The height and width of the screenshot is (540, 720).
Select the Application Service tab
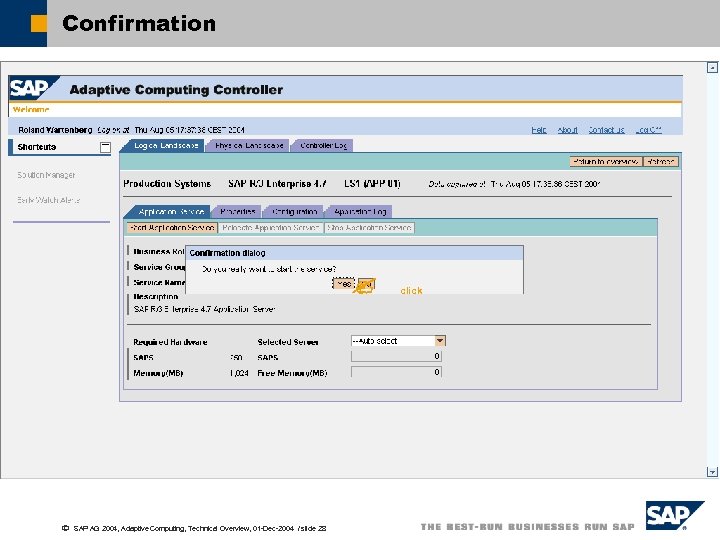[171, 212]
